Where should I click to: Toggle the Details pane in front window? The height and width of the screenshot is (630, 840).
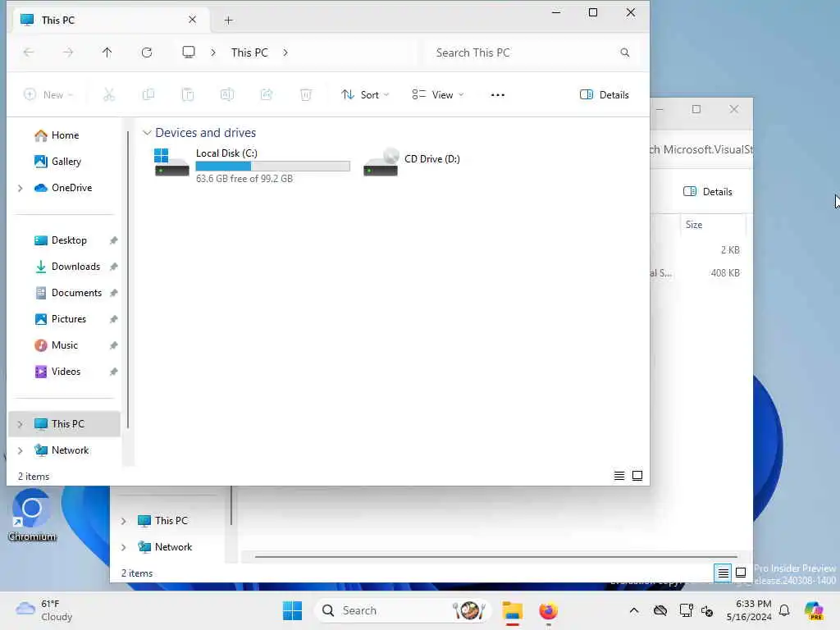(605, 95)
